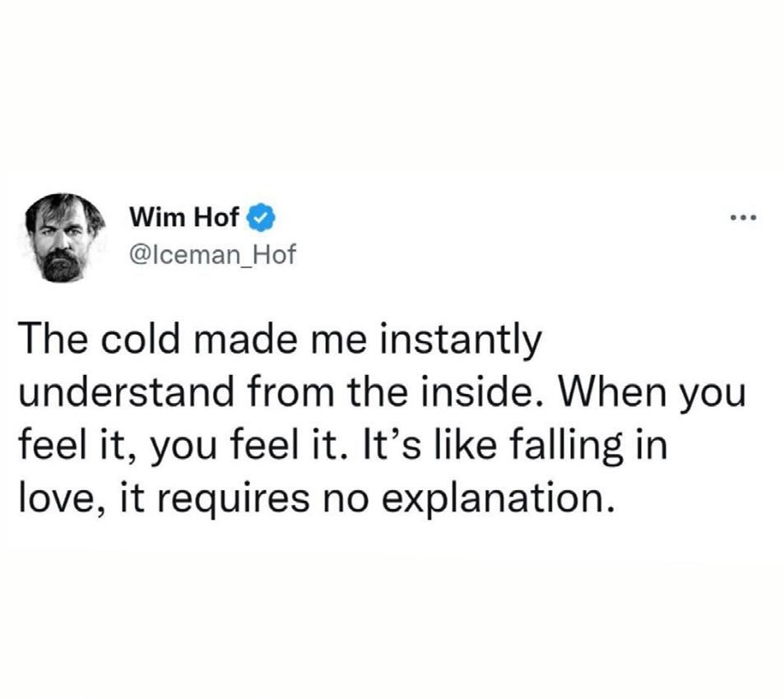The width and height of the screenshot is (784, 699).
Task: Open the @Iceman_Hof handle link
Action: click(x=212, y=255)
